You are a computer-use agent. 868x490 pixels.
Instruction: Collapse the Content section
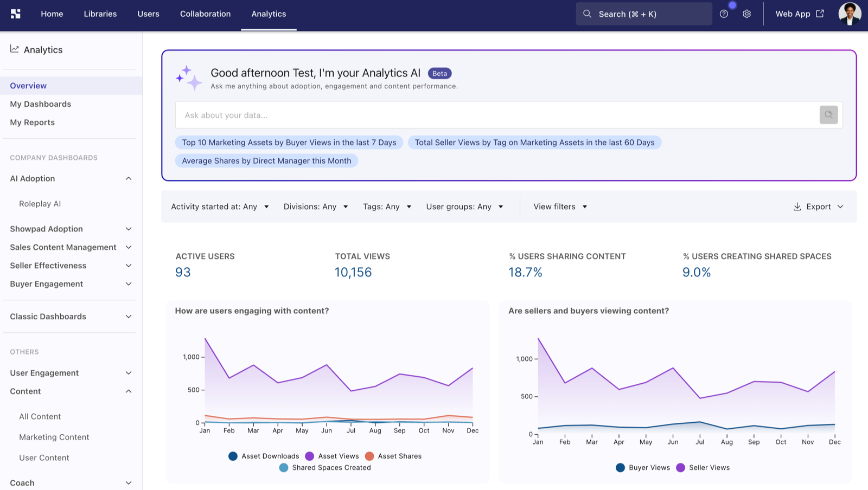[x=129, y=392]
